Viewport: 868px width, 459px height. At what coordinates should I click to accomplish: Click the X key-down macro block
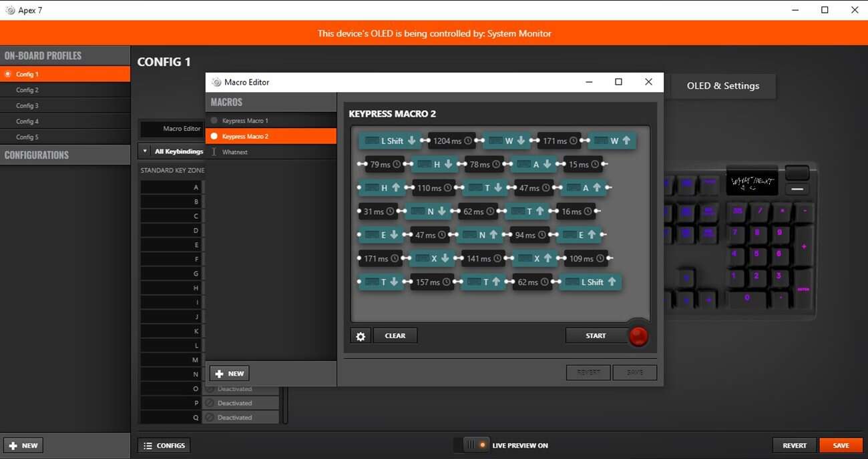click(x=433, y=258)
